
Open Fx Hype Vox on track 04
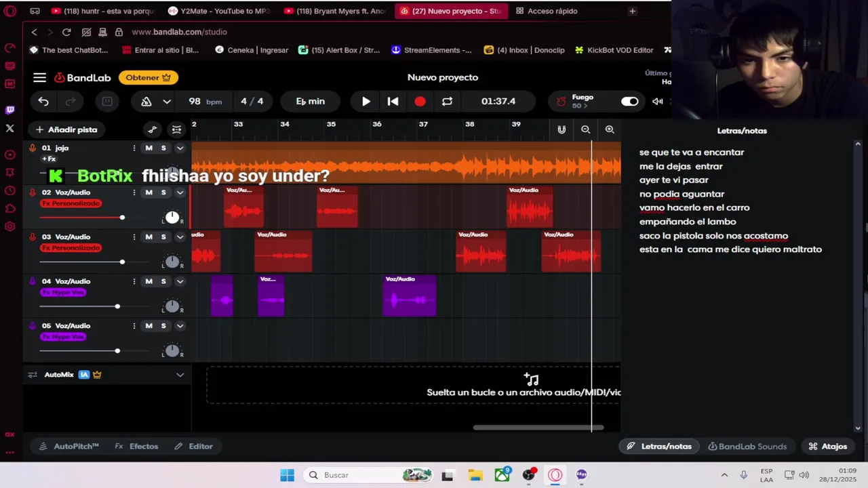pyautogui.click(x=63, y=292)
